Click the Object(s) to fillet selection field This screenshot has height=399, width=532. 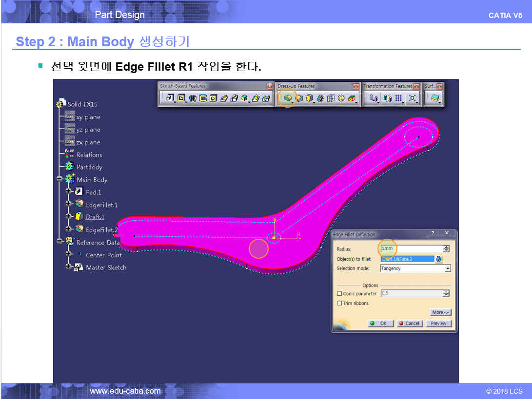[x=408, y=259]
